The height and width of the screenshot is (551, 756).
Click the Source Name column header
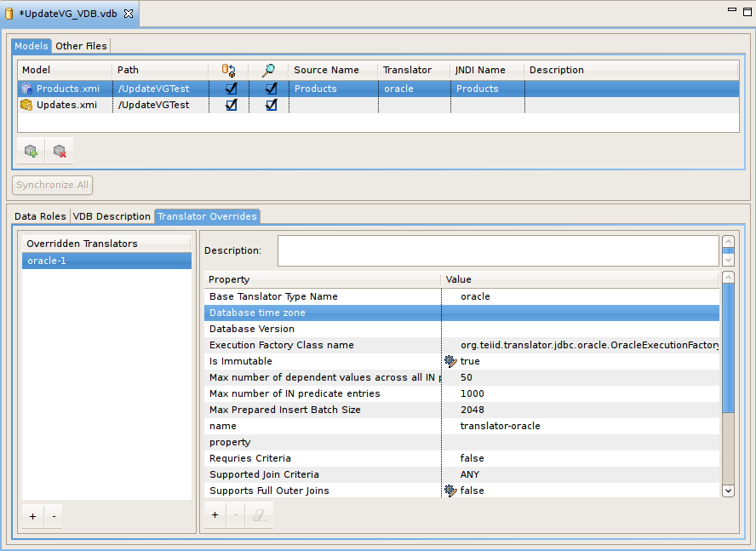click(333, 70)
